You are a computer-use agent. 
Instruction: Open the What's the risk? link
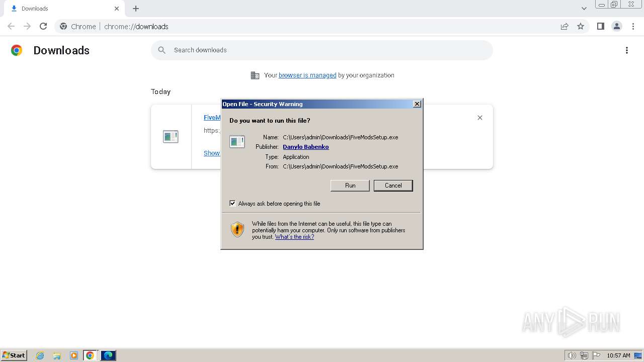[294, 237]
